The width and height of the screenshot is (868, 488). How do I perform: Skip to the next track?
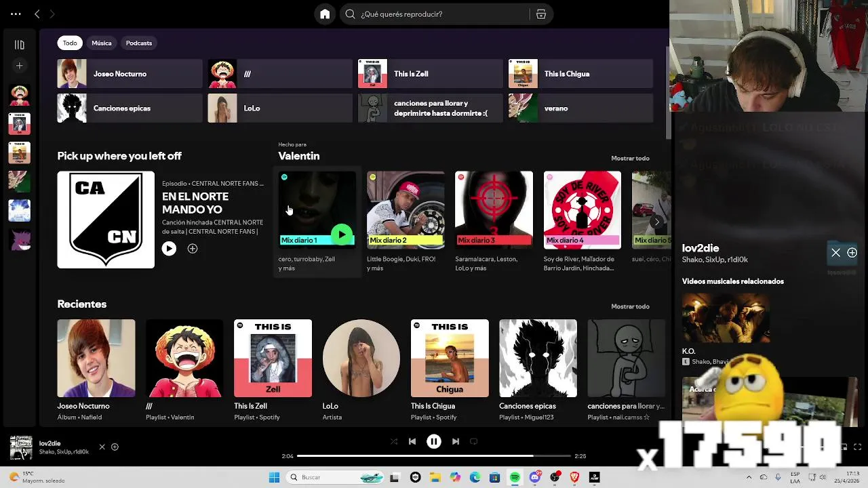(x=456, y=441)
